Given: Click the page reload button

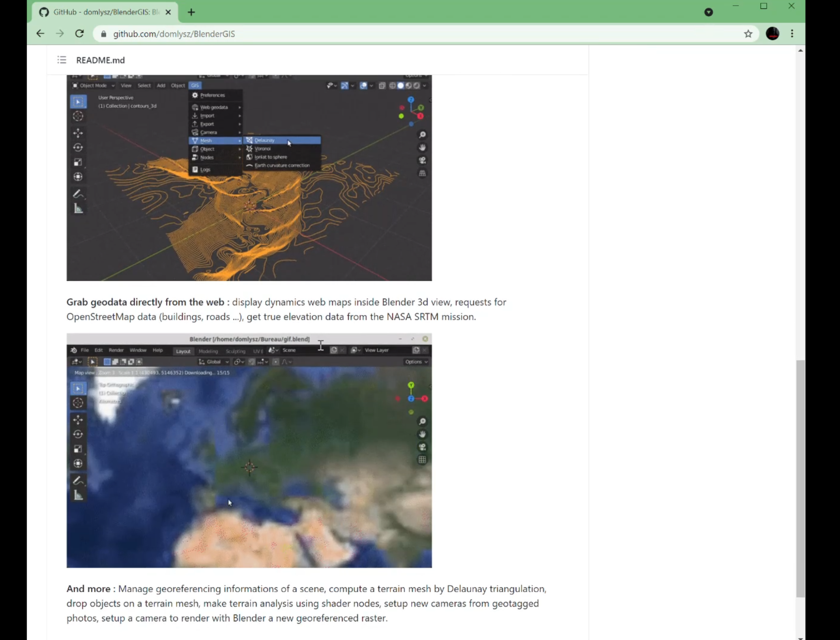Looking at the screenshot, I should (x=79, y=34).
